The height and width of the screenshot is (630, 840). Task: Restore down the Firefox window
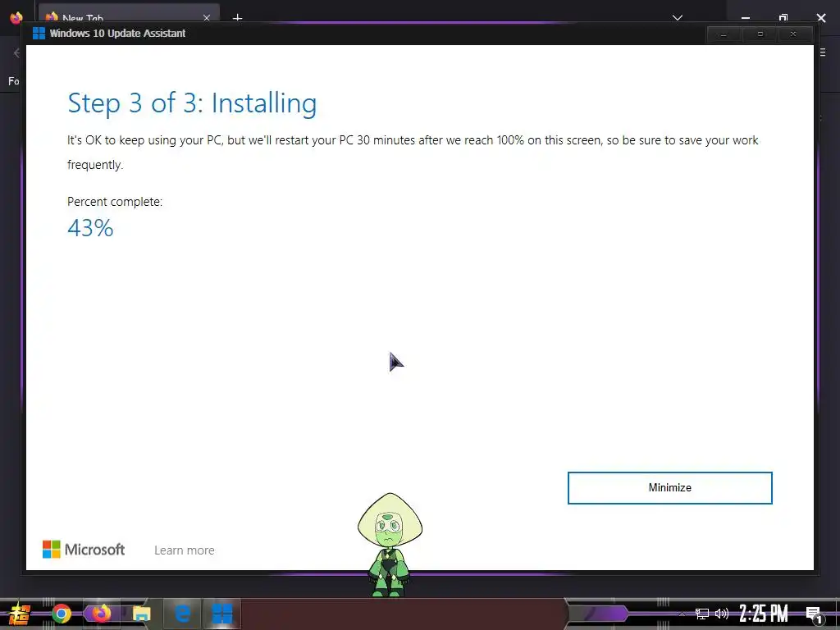pos(783,18)
